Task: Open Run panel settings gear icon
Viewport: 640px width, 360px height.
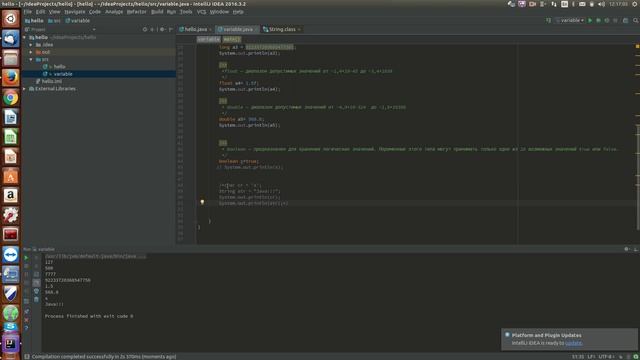Action: [x=627, y=249]
